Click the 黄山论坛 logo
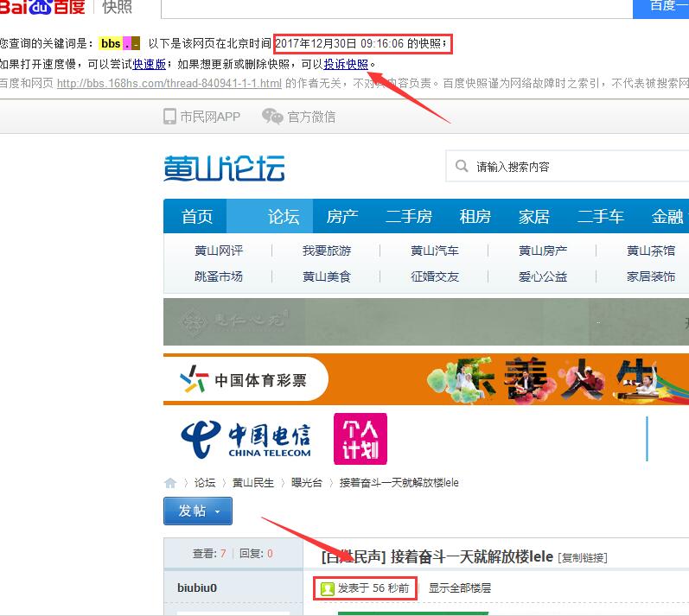The width and height of the screenshot is (689, 616). click(224, 168)
